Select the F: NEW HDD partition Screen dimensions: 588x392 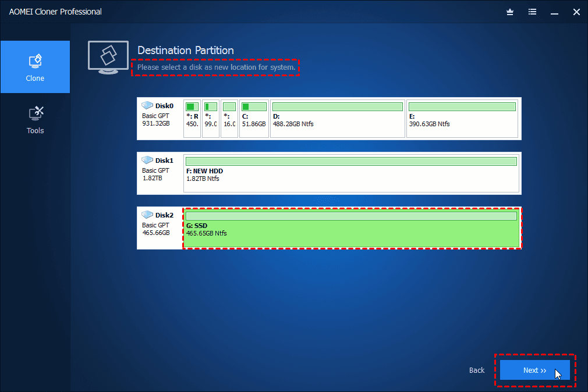pos(352,173)
